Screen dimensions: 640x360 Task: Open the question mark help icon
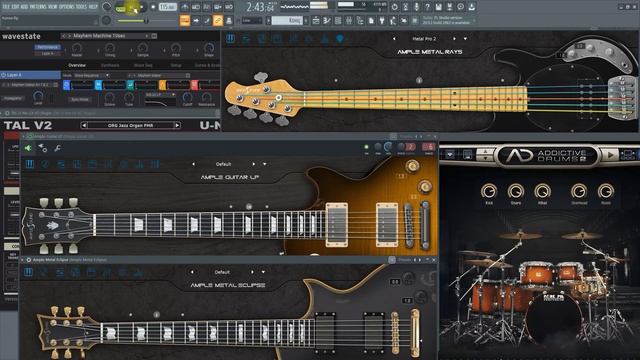[427, 7]
